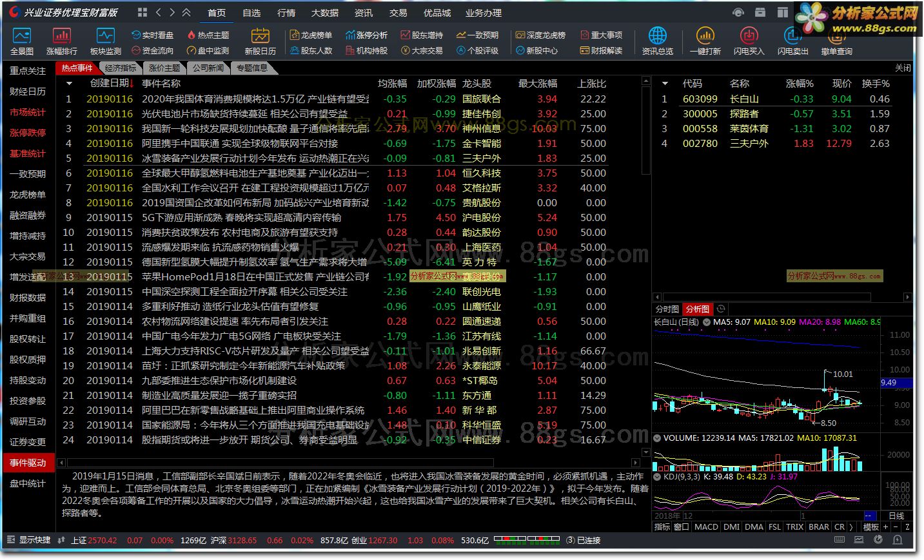Select the TRIX indicator
The height and width of the screenshot is (560, 924).
tap(794, 526)
